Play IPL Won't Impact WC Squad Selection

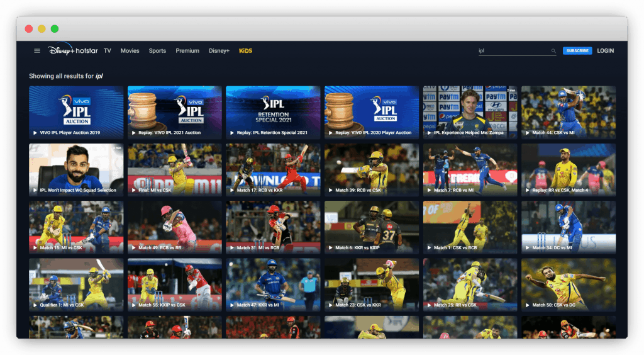pyautogui.click(x=76, y=170)
